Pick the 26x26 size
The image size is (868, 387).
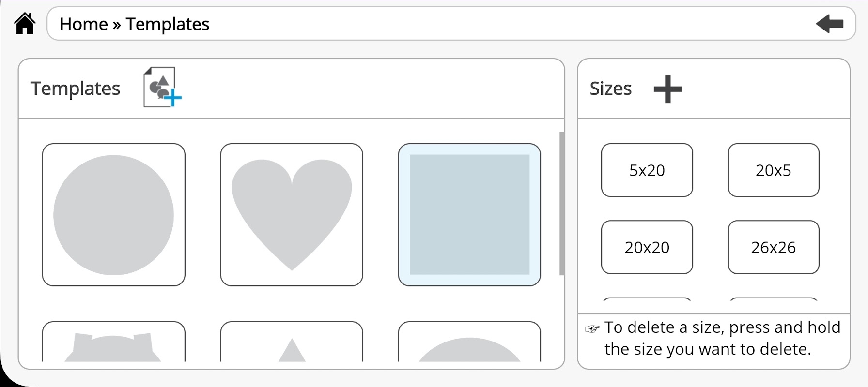click(x=773, y=247)
